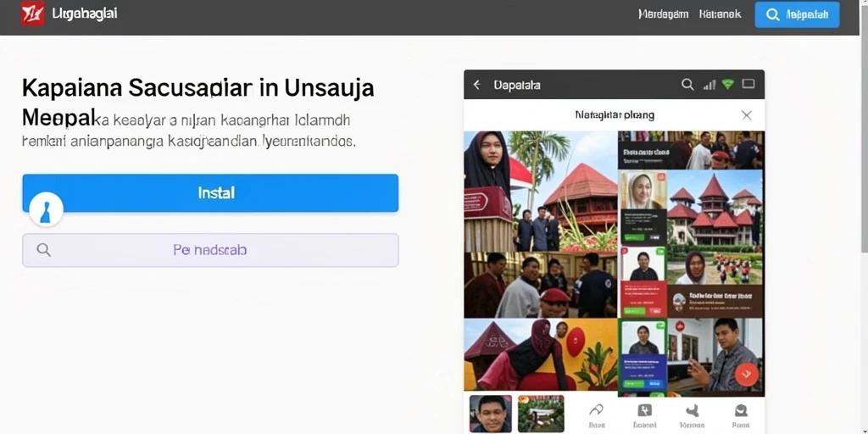Click the round white icon overlapping the Instal button
The height and width of the screenshot is (434, 868).
[x=46, y=209]
